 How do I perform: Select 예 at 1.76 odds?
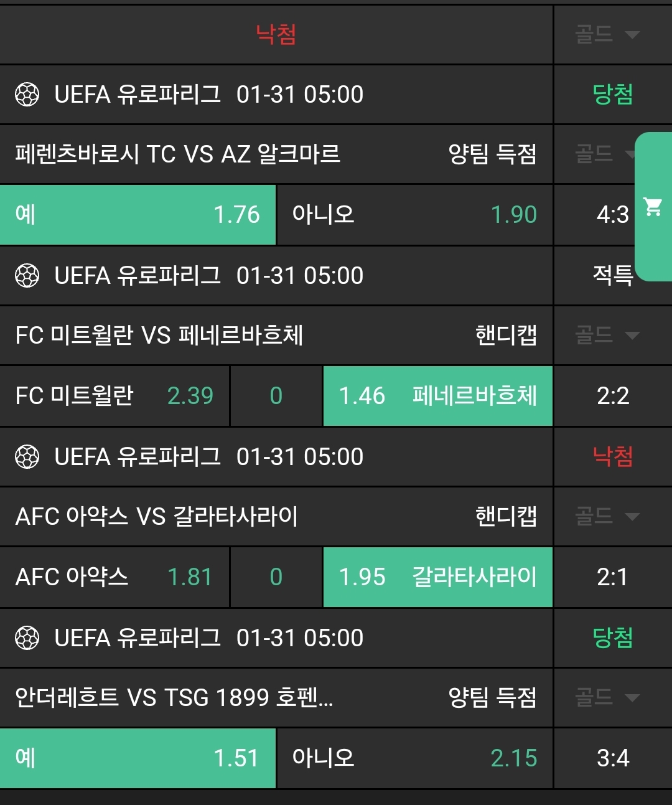pyautogui.click(x=138, y=215)
